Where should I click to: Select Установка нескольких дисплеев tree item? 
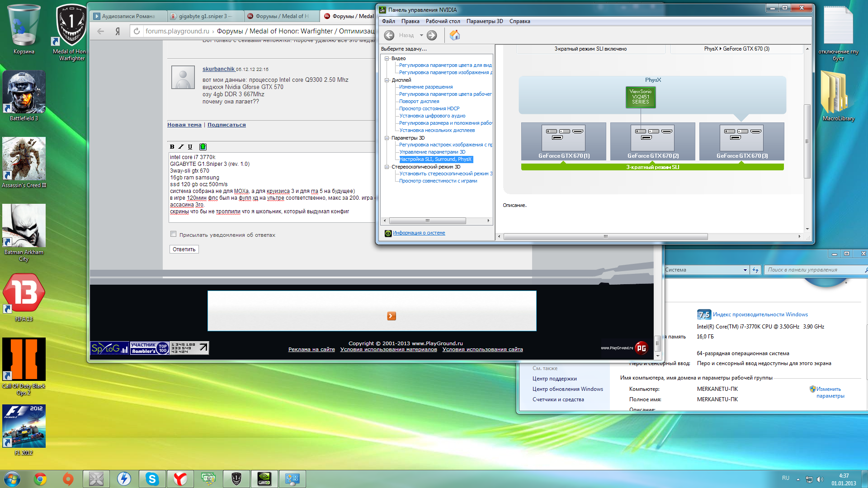(437, 130)
